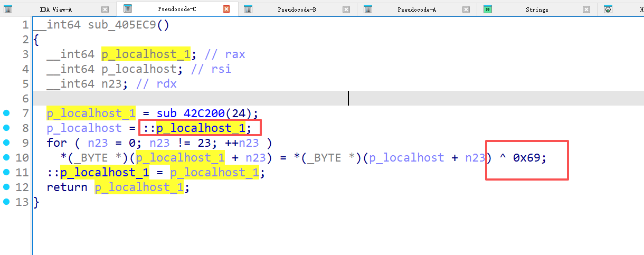Click the Pseudocode-C tab icon

pyautogui.click(x=127, y=9)
